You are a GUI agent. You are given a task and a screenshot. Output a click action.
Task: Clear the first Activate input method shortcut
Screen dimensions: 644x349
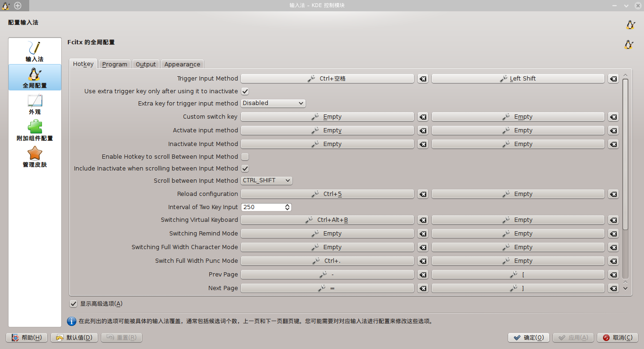click(x=423, y=130)
